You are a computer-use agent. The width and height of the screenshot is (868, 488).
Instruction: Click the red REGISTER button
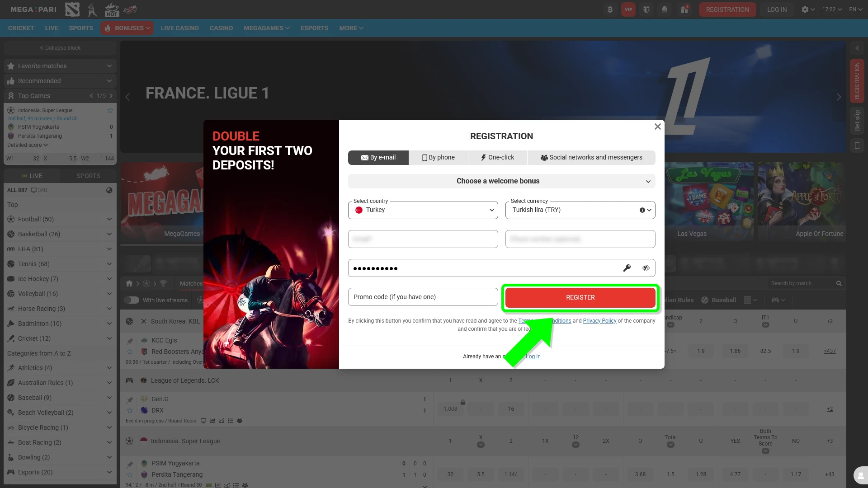click(580, 297)
